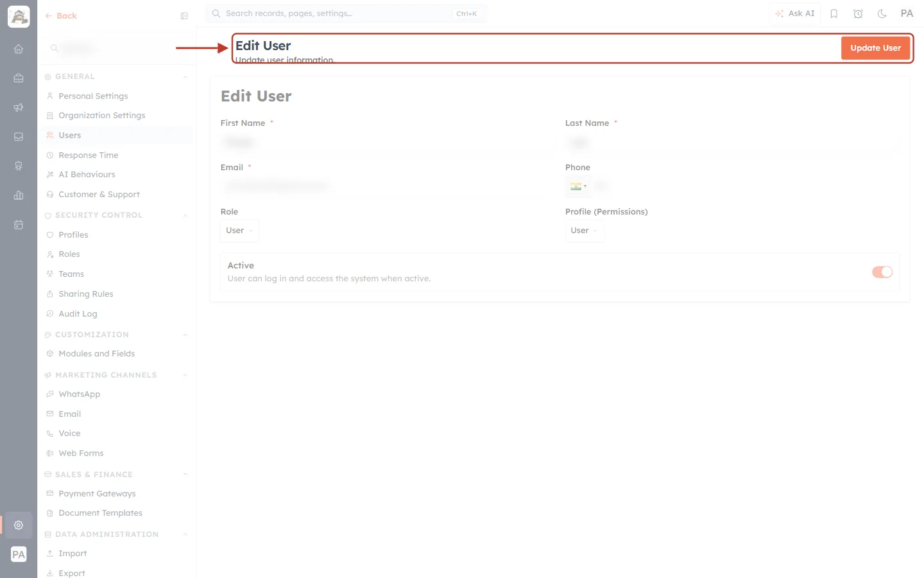Click the Back arrow link
Viewport: 924px width, 578px height.
[61, 16]
